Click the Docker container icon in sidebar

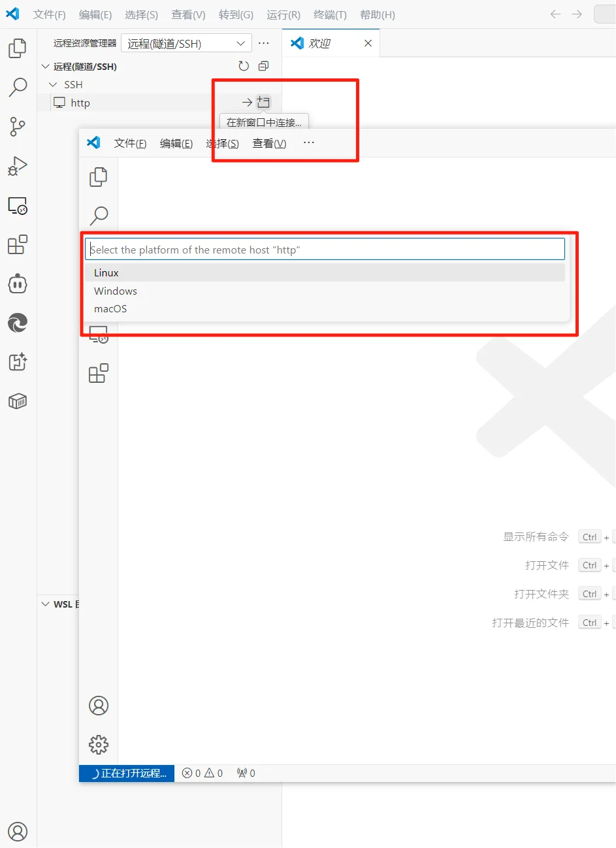point(17,400)
